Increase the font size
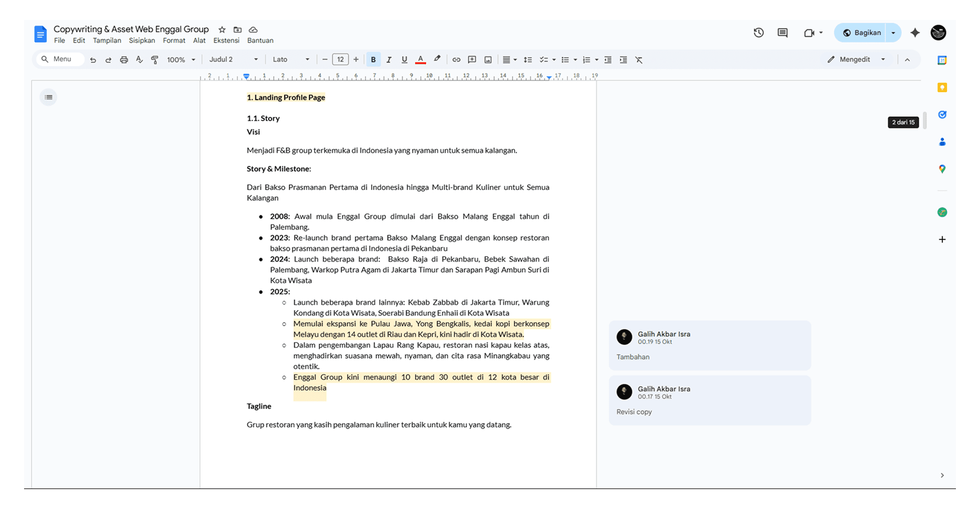This screenshot has height=509, width=980. (x=356, y=60)
